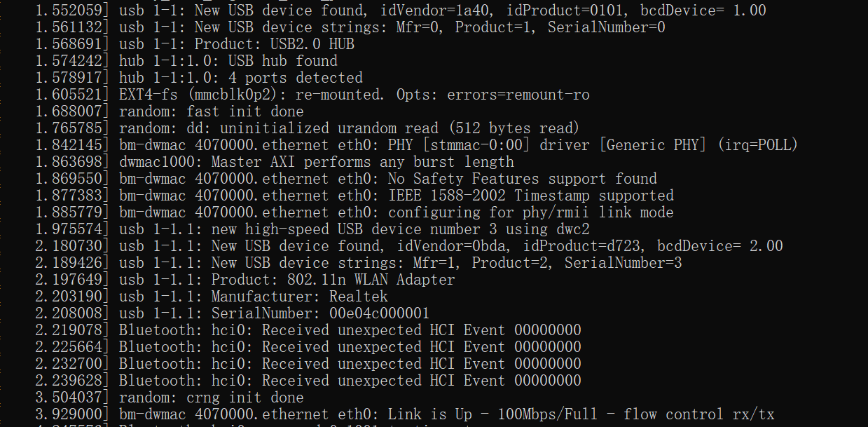Image resolution: width=868 pixels, height=427 pixels.
Task: Click the "No Safety Features support found" line
Action: [346, 179]
